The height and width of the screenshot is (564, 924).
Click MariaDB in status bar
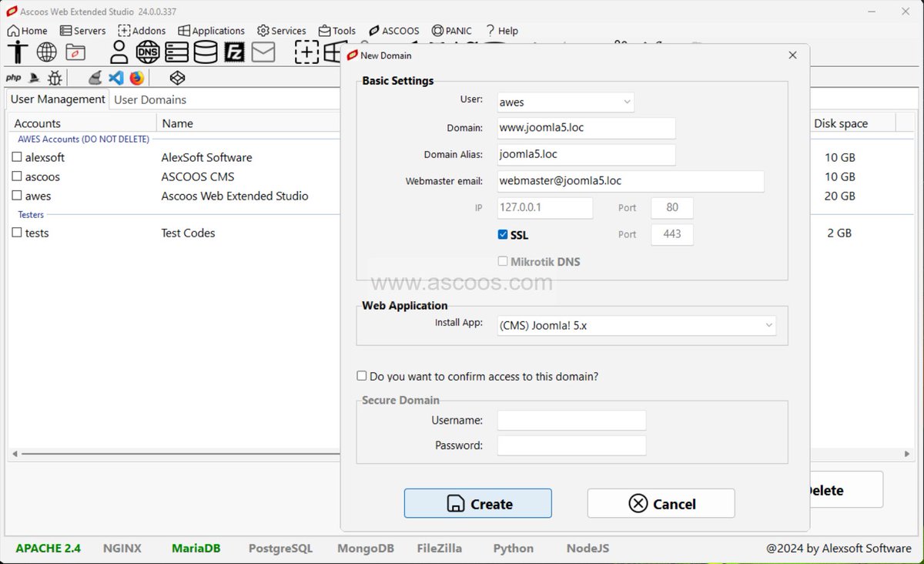click(x=196, y=548)
